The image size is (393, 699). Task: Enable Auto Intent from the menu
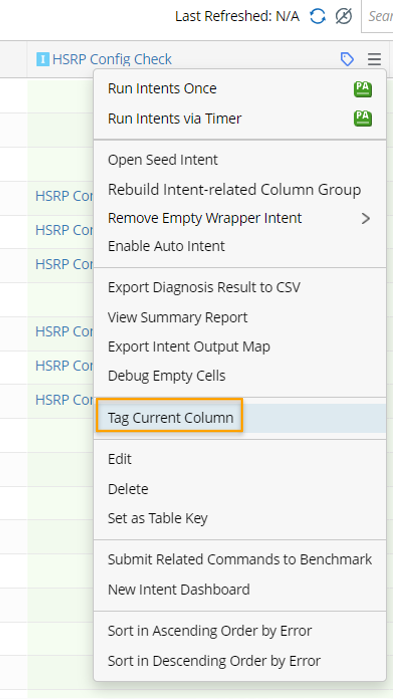tap(166, 246)
